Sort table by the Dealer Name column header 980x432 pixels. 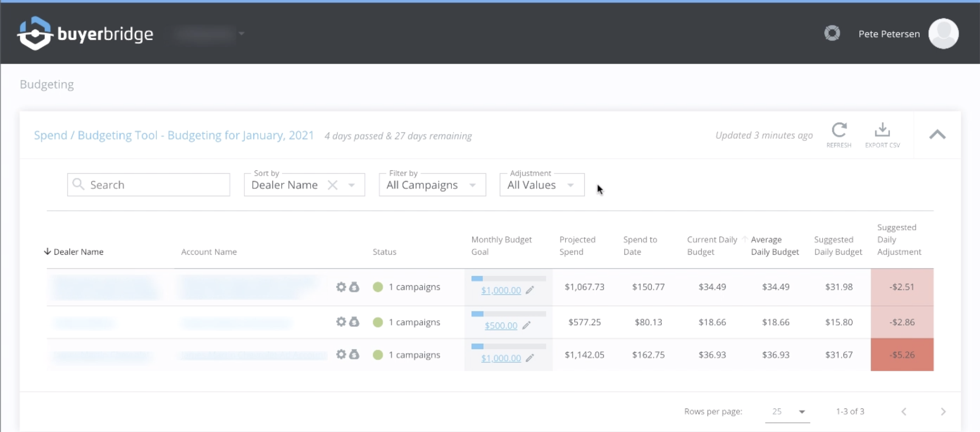pos(78,252)
